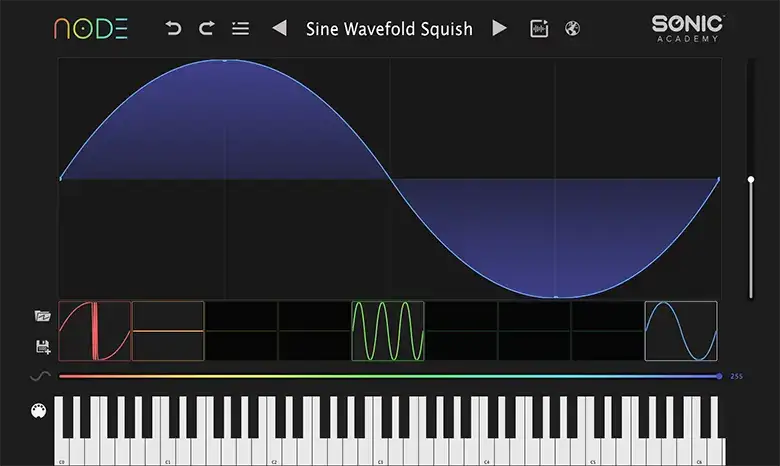Select the red wavefold waveform slot
Viewport: 780px width, 466px height.
[x=95, y=331]
